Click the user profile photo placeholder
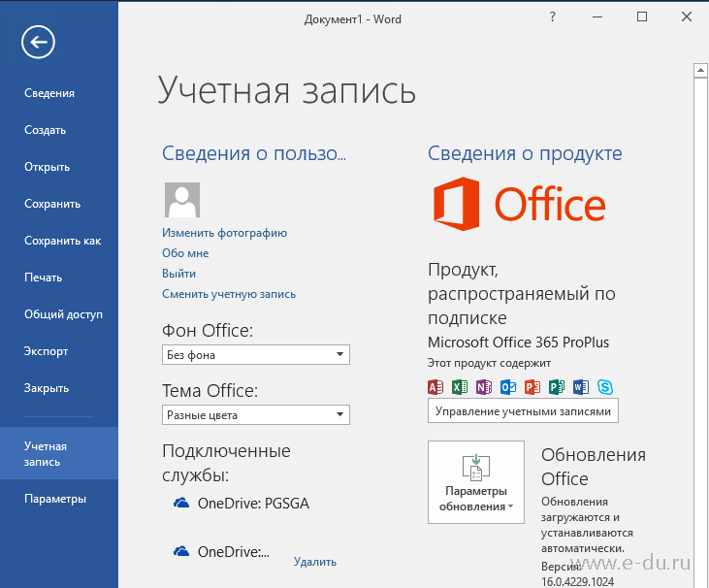This screenshot has height=588, width=709. (x=182, y=200)
